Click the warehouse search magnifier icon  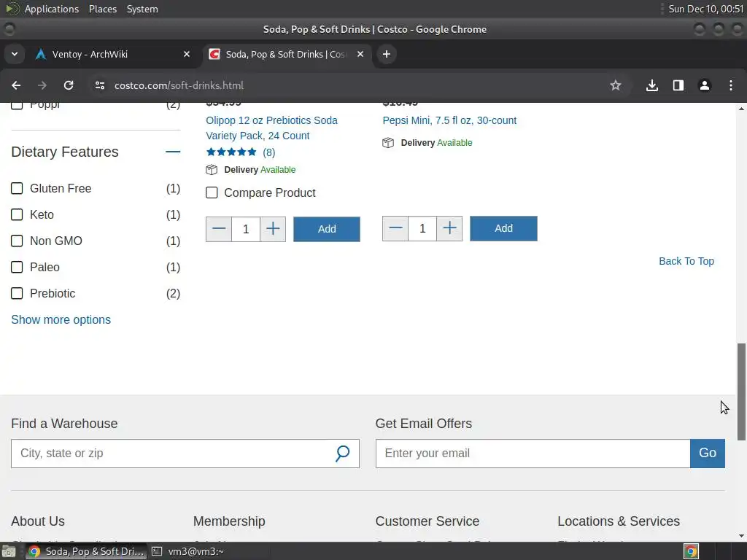pyautogui.click(x=342, y=454)
